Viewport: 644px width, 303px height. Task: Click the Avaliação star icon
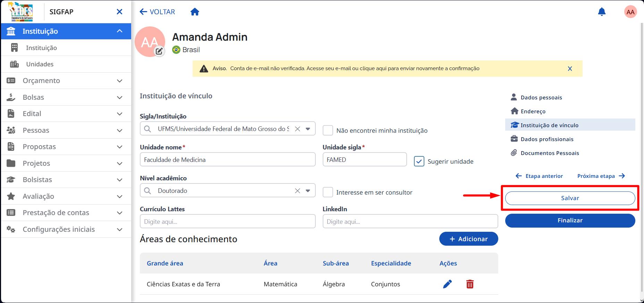pyautogui.click(x=11, y=196)
